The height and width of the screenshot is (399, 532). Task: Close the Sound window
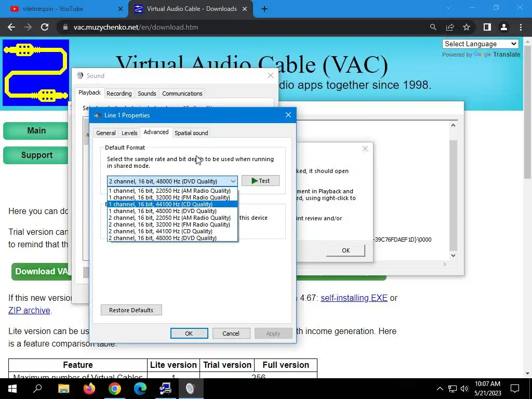point(270,75)
